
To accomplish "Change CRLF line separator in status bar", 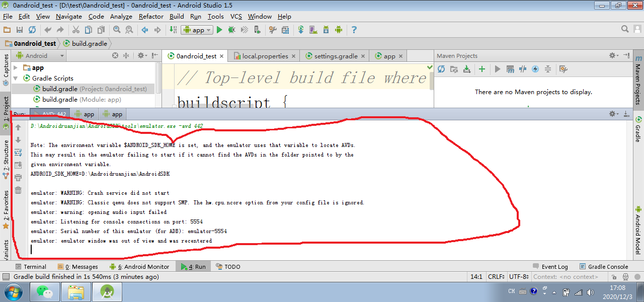I will (x=496, y=277).
